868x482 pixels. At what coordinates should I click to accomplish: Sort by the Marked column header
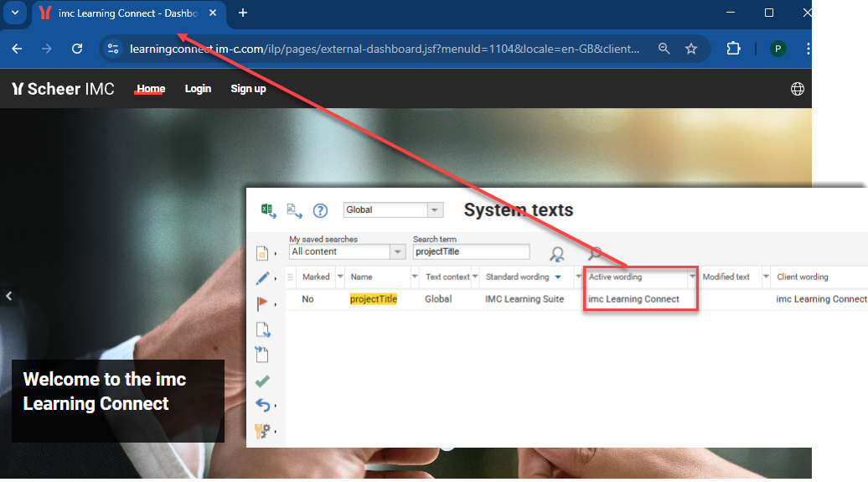coord(316,277)
